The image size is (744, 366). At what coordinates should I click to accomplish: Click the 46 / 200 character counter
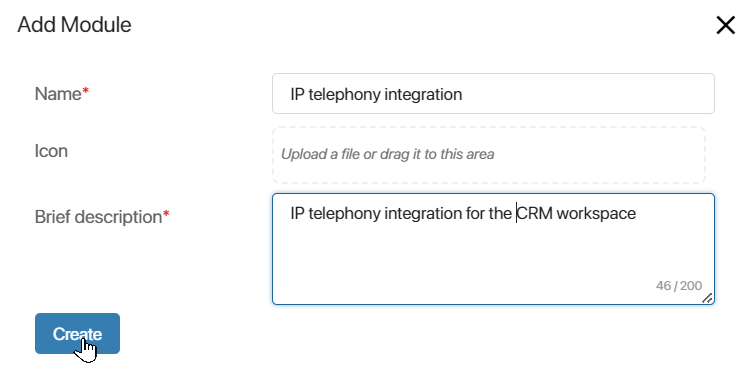point(679,285)
